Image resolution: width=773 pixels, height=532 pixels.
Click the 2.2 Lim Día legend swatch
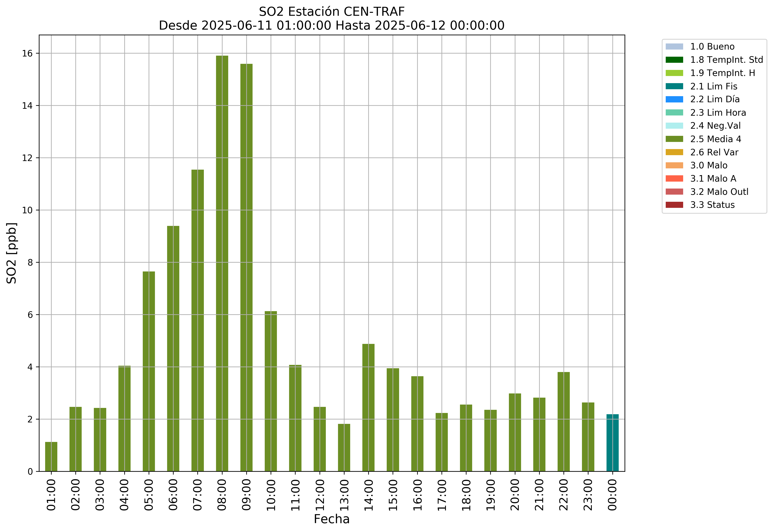coord(674,99)
